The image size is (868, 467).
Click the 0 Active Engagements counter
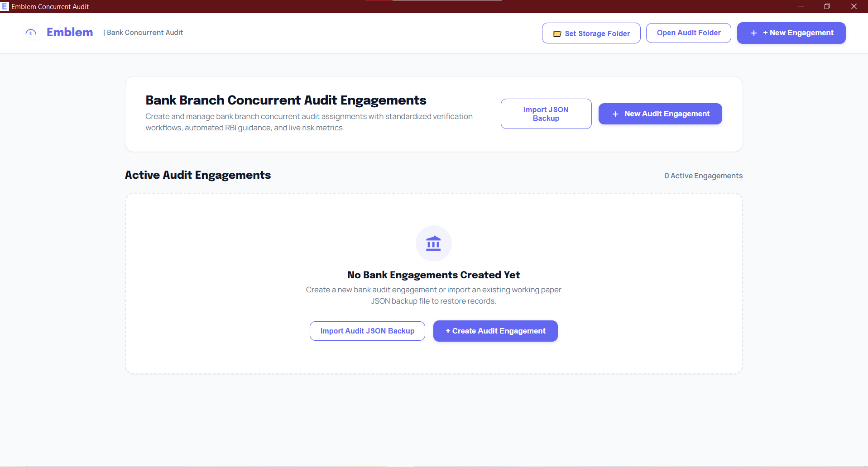(x=703, y=176)
